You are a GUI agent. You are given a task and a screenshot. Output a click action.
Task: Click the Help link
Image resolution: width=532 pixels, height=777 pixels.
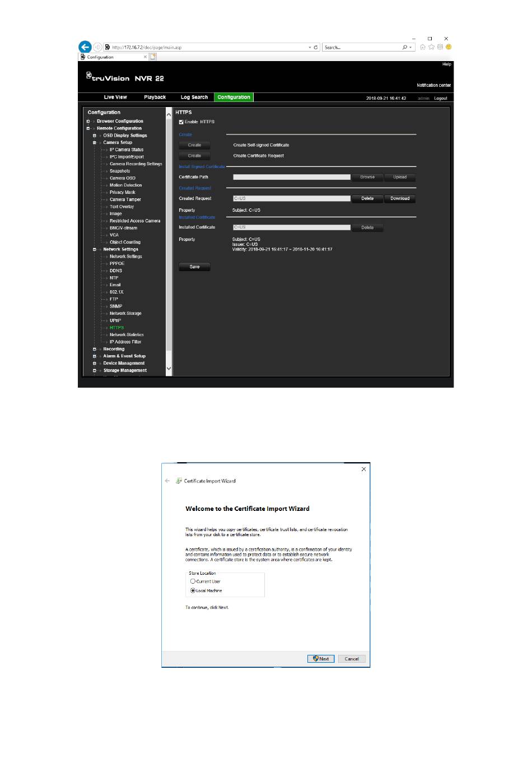coord(446,64)
